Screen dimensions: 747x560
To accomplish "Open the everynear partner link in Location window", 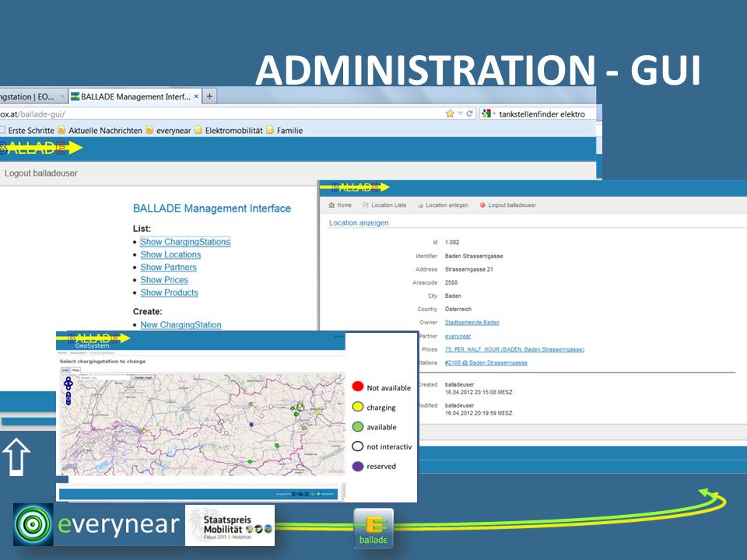I will click(458, 336).
